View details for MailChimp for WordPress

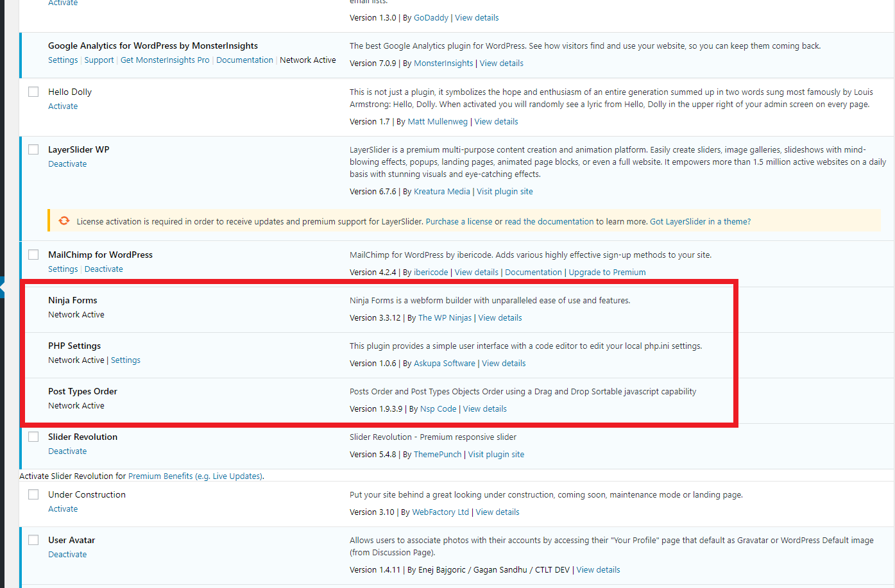(477, 272)
